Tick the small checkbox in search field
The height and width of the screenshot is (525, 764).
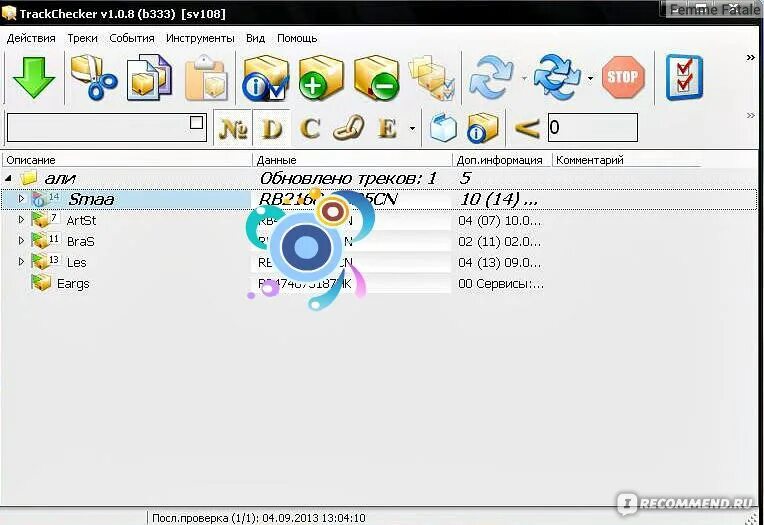(x=196, y=122)
